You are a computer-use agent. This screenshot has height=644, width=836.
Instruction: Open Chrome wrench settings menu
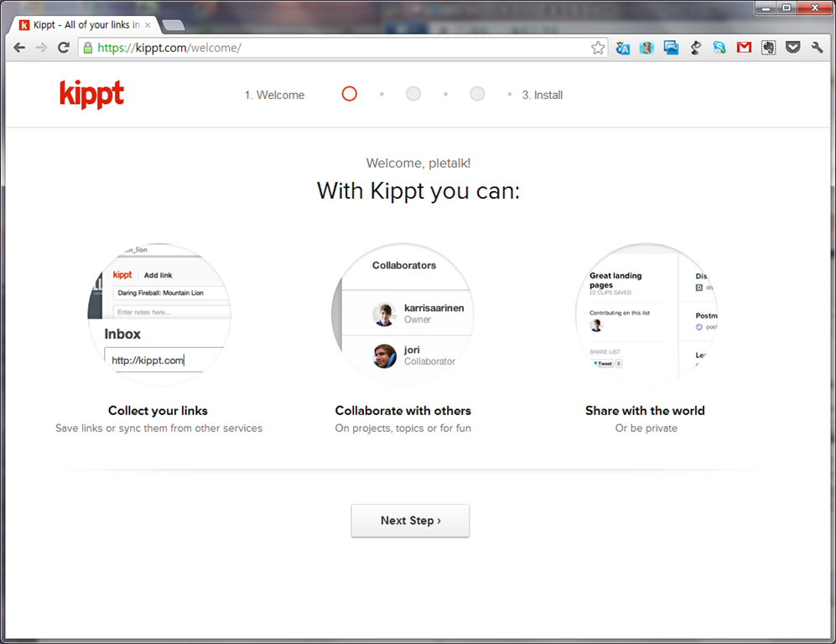point(817,48)
